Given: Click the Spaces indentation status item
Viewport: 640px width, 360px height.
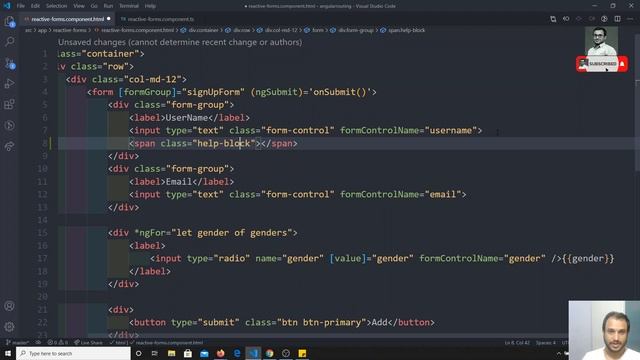Looking at the screenshot, I should point(546,343).
